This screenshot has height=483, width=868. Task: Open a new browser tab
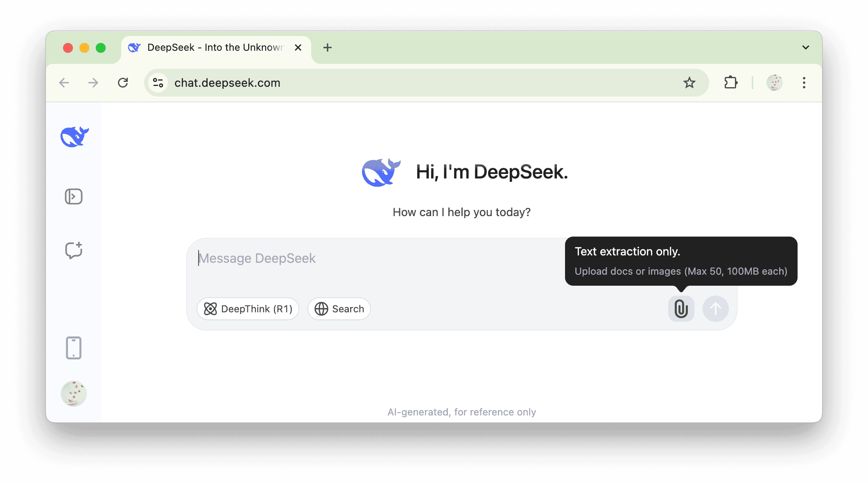point(328,47)
